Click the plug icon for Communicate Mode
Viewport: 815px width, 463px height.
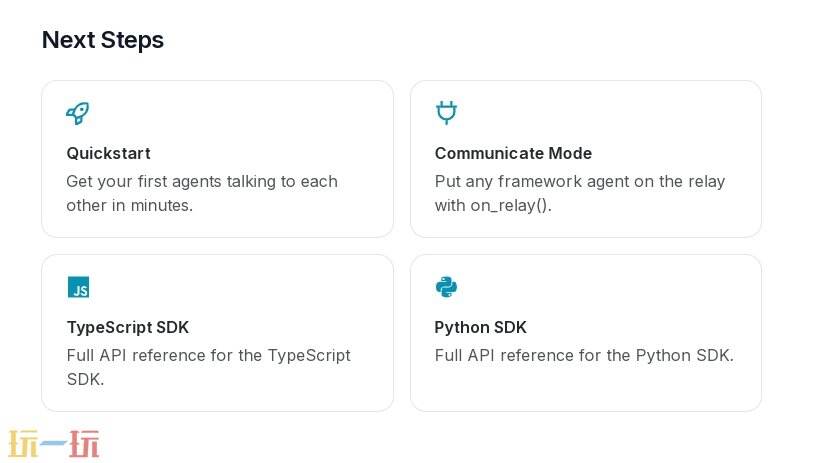tap(446, 113)
